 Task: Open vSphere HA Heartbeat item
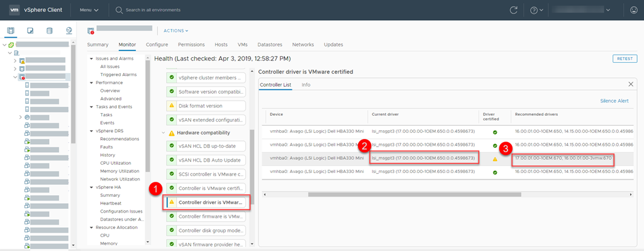click(x=111, y=203)
